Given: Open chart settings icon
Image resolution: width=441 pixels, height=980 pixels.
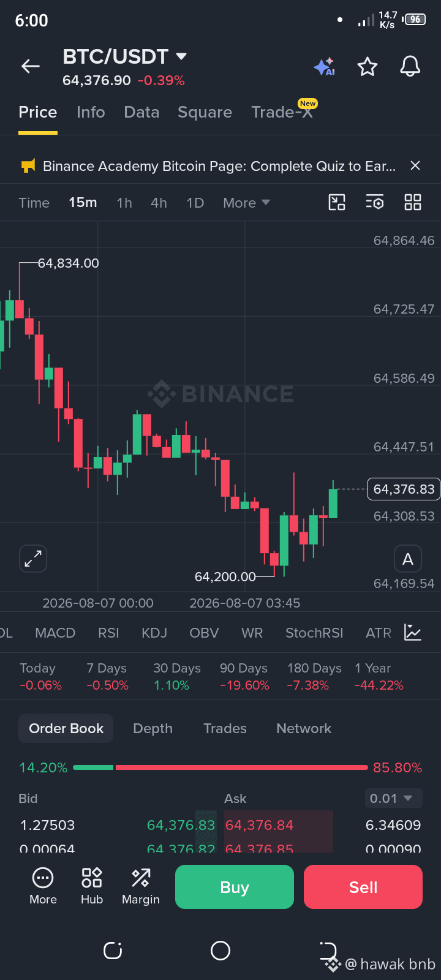Looking at the screenshot, I should [x=375, y=202].
